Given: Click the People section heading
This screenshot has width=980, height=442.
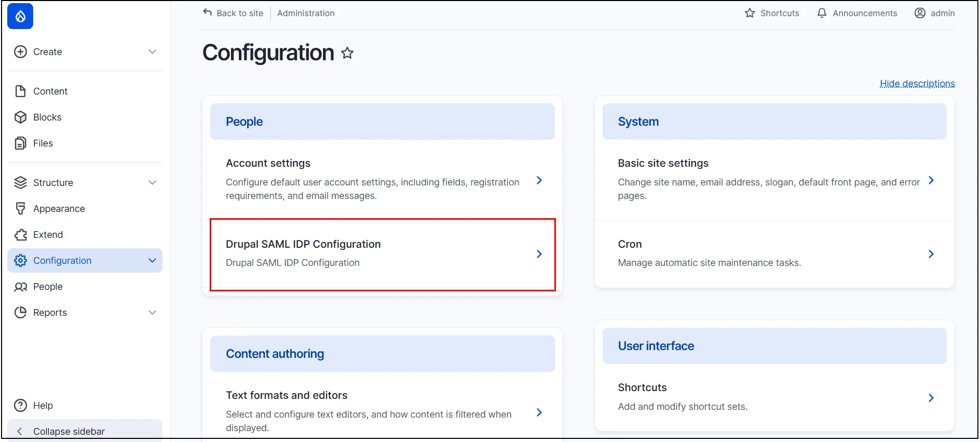Looking at the screenshot, I should point(244,122).
